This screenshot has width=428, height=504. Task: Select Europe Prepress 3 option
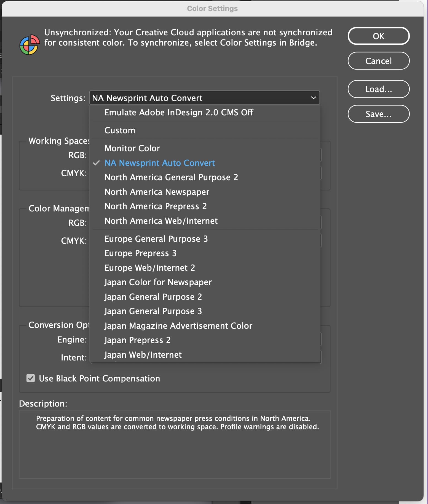point(140,253)
